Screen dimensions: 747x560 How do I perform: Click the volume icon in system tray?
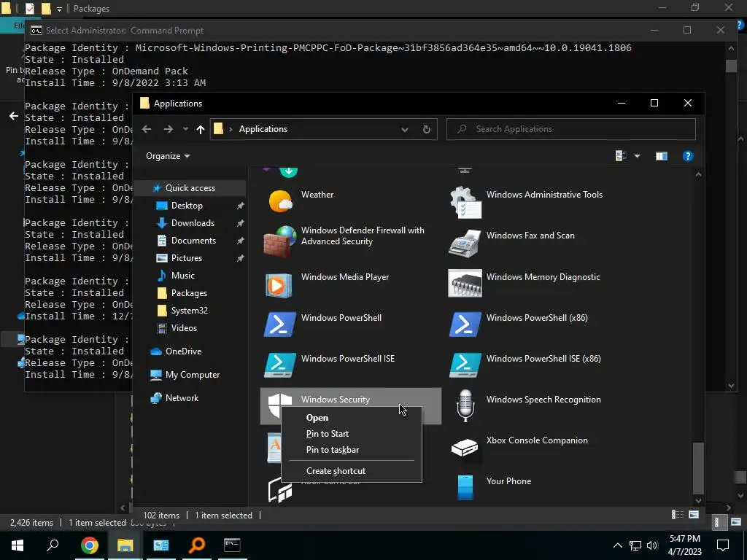pyautogui.click(x=652, y=545)
